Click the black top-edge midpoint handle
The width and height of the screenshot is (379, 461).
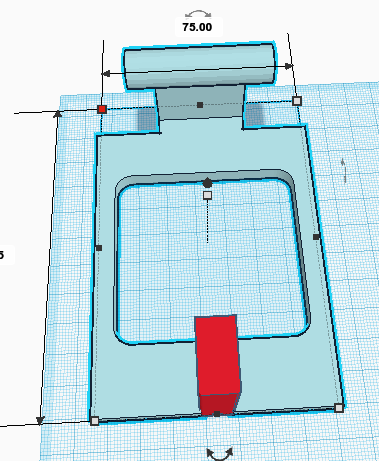point(200,105)
